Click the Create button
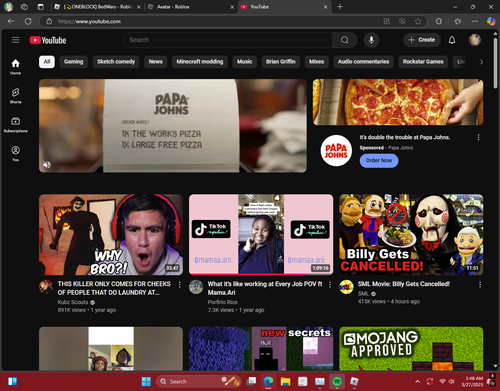500x391 pixels. click(x=422, y=40)
